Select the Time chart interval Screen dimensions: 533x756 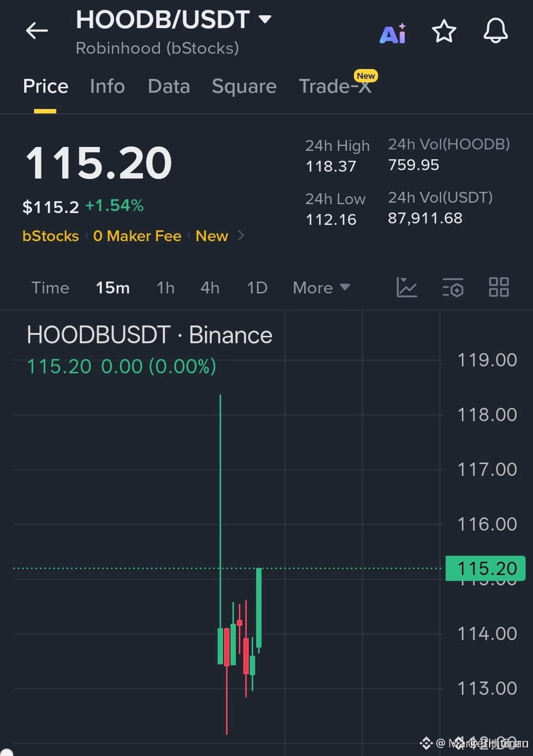50,288
